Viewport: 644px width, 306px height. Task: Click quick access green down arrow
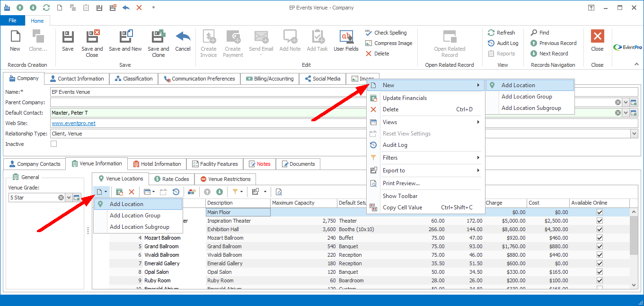click(33, 8)
